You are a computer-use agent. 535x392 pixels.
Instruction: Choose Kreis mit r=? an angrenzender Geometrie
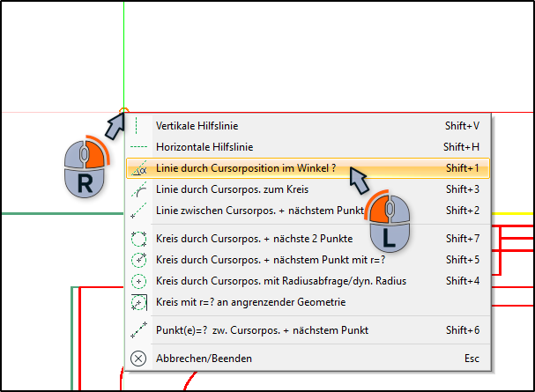(x=308, y=302)
